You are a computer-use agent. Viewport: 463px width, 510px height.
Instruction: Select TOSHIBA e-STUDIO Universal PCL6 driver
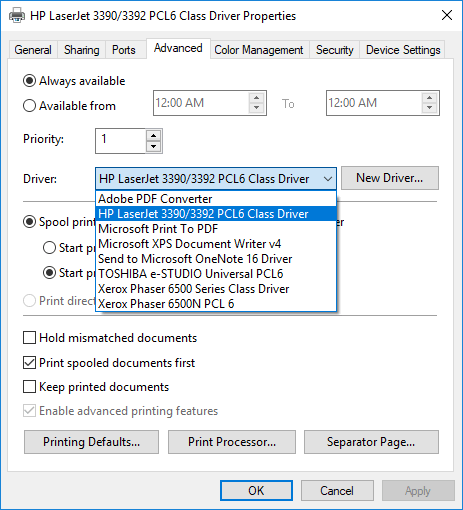click(x=216, y=274)
